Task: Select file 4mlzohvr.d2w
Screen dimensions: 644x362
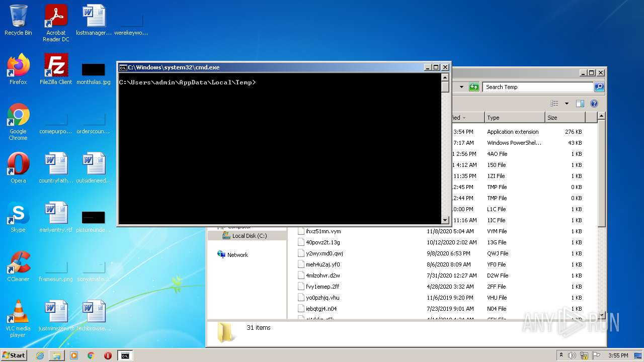Action: [x=323, y=276]
